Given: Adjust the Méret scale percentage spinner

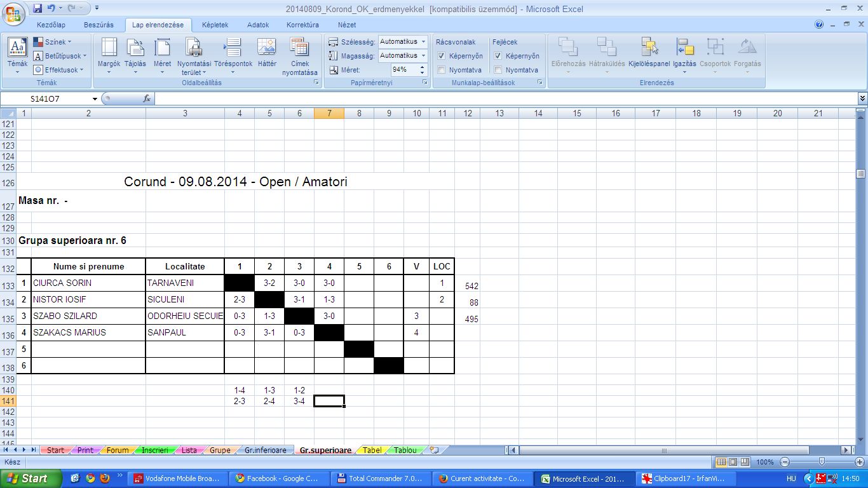Looking at the screenshot, I should click(423, 70).
